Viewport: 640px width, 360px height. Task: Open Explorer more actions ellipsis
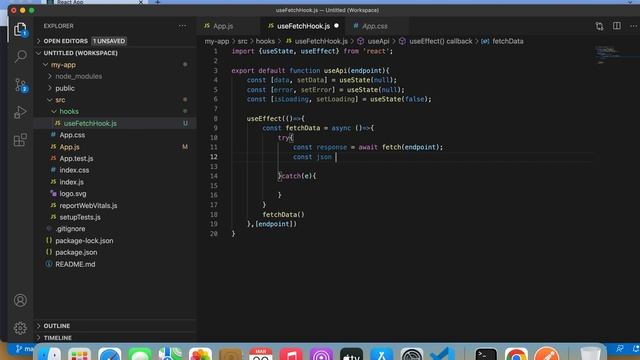tap(182, 26)
